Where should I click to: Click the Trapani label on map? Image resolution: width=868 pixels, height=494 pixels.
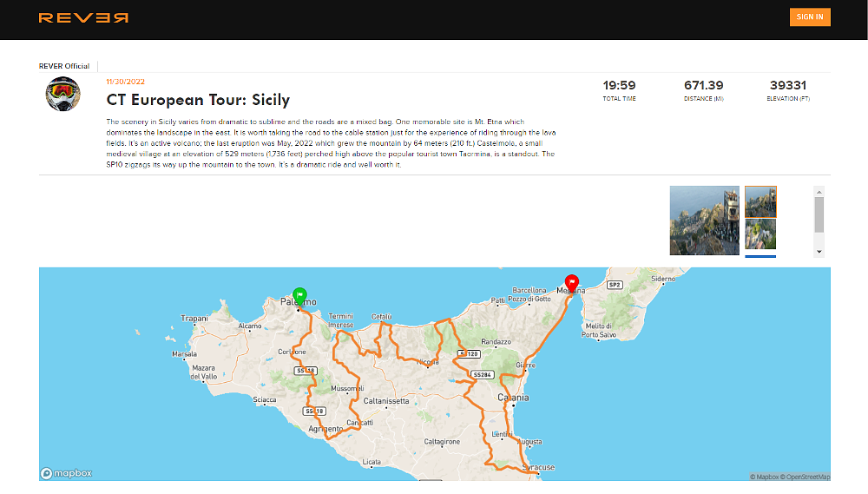coord(194,319)
